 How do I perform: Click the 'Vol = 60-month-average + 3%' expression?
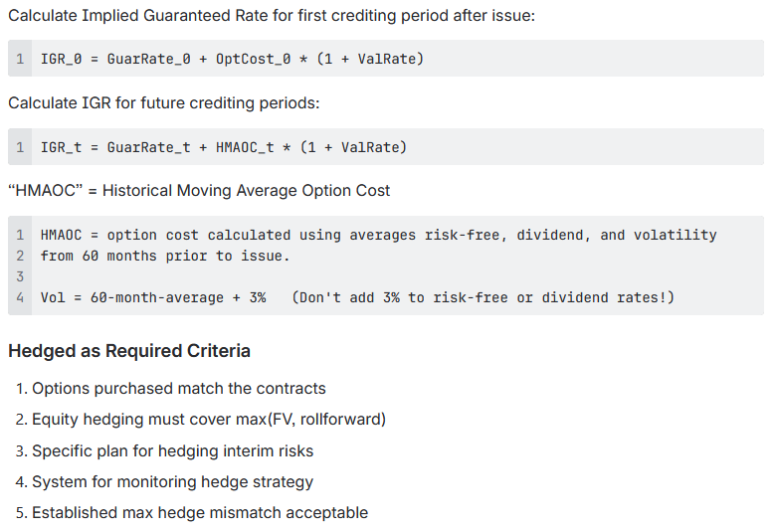tap(152, 297)
